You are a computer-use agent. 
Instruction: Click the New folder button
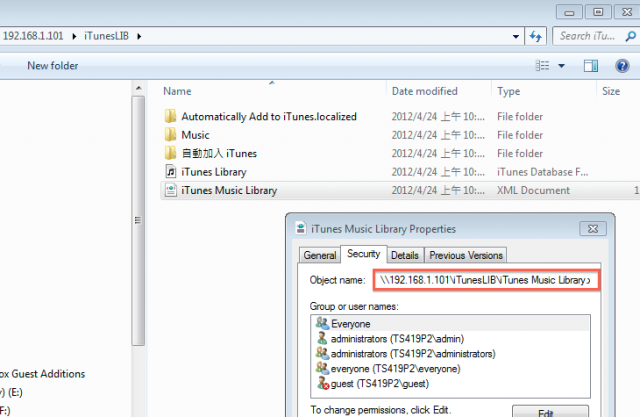(53, 66)
